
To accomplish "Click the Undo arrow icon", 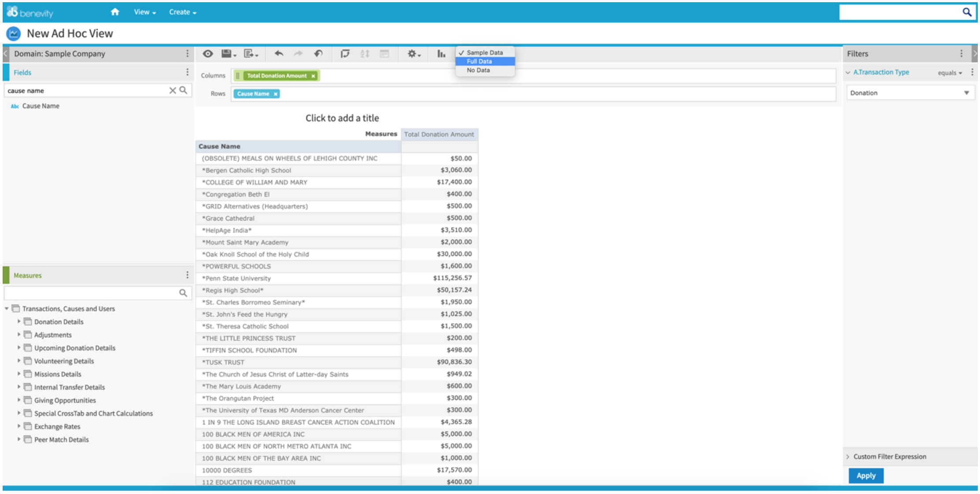I will (x=279, y=54).
